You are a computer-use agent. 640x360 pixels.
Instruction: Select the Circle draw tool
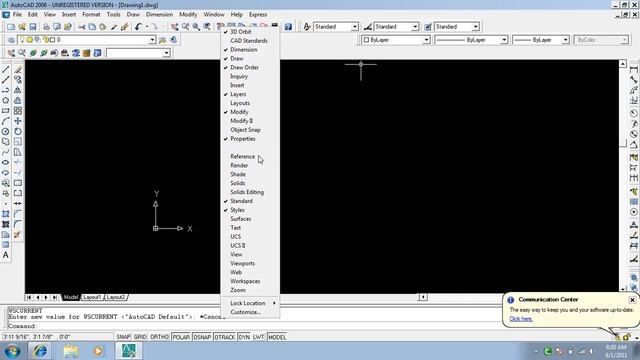6,131
